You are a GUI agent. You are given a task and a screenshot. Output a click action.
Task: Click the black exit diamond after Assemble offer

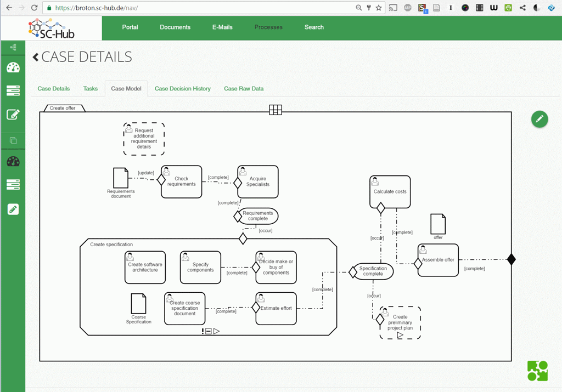point(511,259)
